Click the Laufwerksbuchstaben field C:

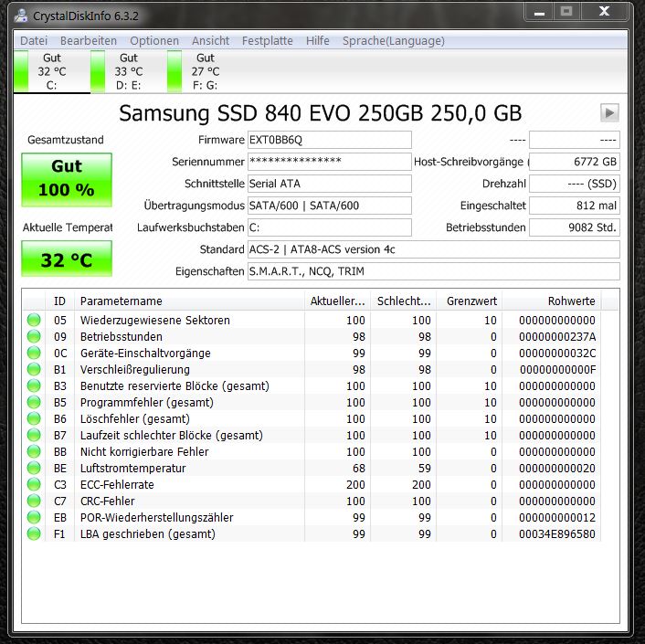coord(330,227)
